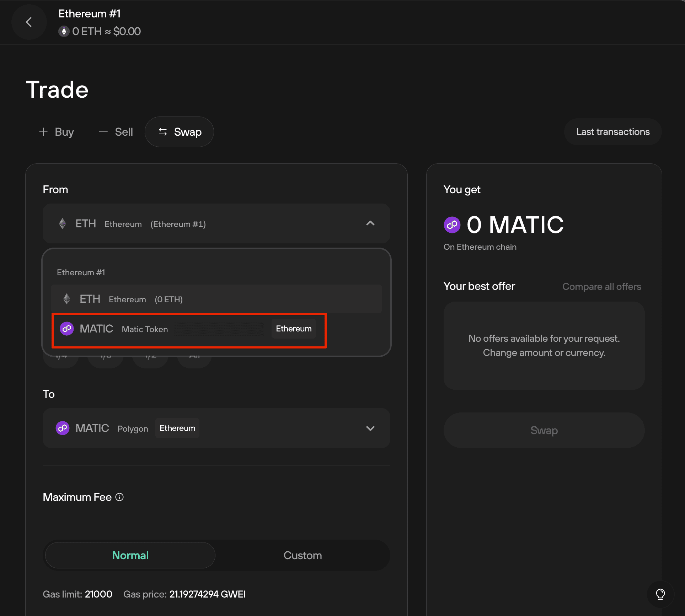This screenshot has height=616, width=685.
Task: Go back using the arrow button
Action: tap(29, 22)
